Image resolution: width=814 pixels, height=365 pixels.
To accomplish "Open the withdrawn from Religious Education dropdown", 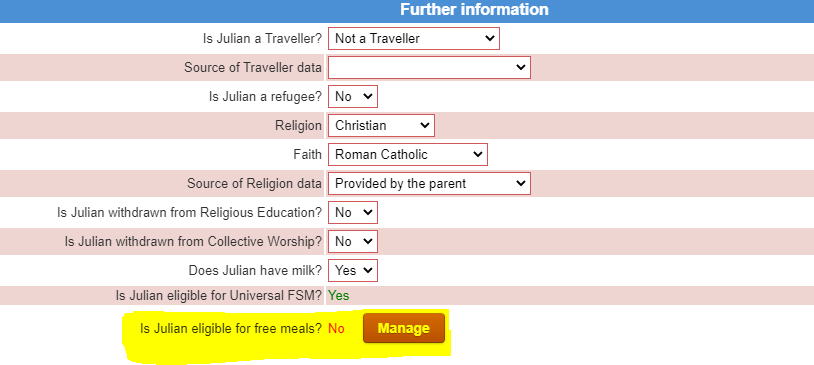I will click(352, 213).
